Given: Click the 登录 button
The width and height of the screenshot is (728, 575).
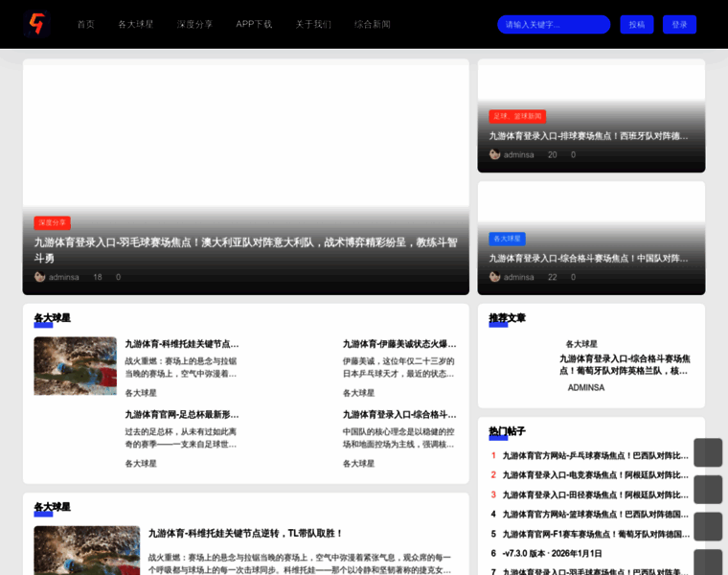Looking at the screenshot, I should click(x=679, y=25).
